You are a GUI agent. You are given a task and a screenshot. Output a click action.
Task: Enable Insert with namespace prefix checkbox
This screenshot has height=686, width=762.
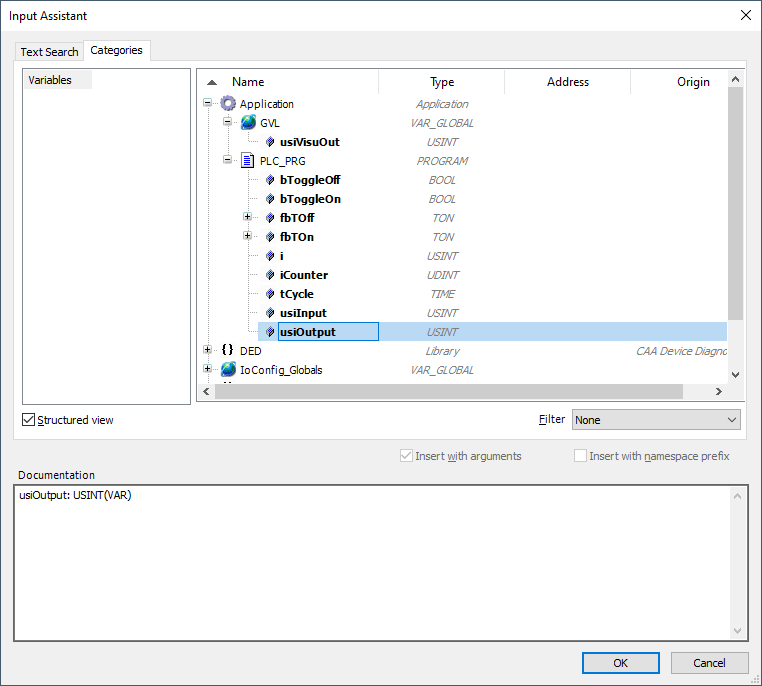[581, 456]
